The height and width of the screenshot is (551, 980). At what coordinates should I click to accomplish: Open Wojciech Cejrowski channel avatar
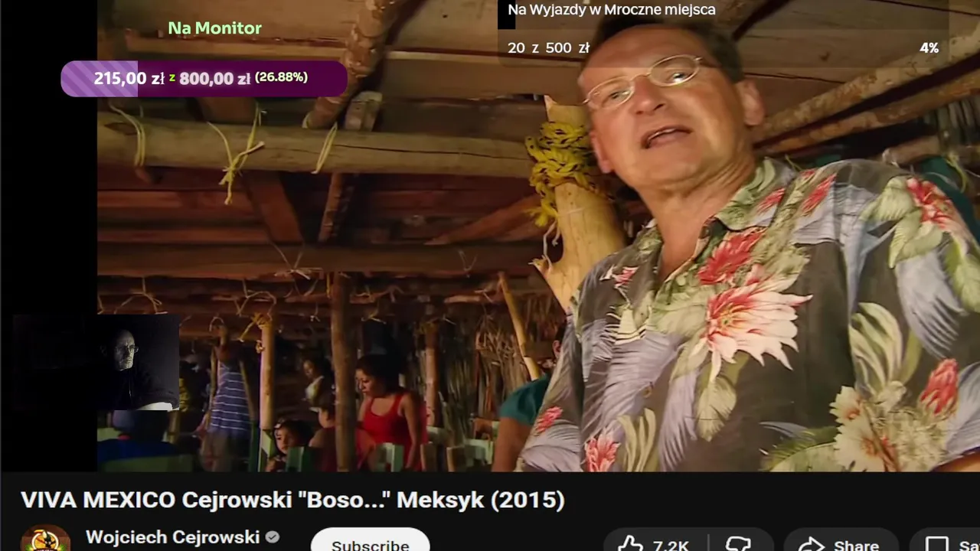(45, 539)
